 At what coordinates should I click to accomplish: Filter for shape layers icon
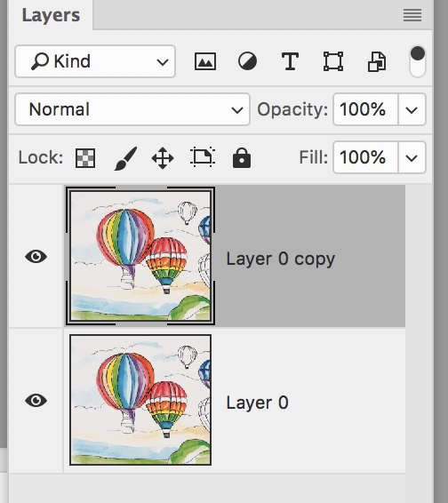point(333,61)
